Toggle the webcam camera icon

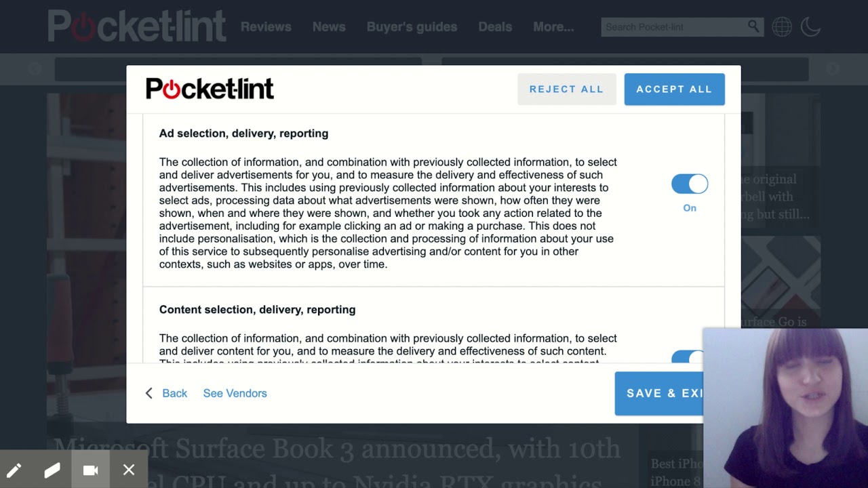pyautogui.click(x=90, y=470)
